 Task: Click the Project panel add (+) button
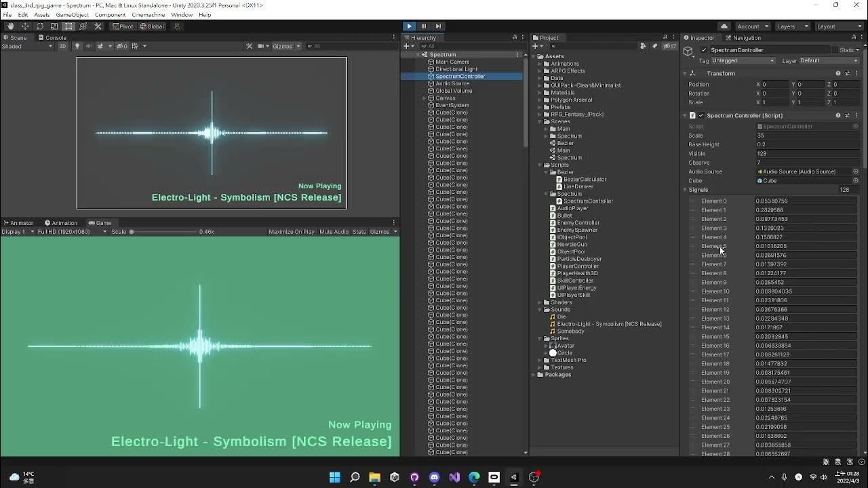(x=535, y=46)
